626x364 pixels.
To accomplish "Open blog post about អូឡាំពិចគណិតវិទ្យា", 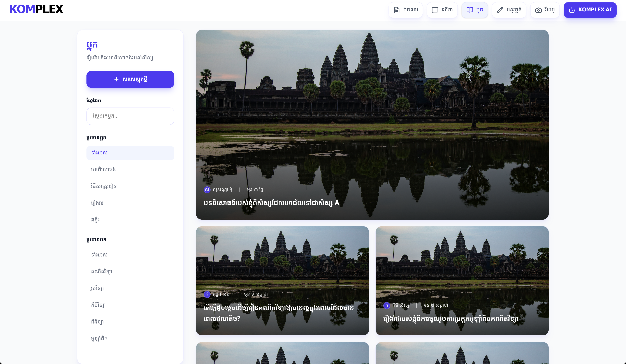I will click(x=450, y=318).
